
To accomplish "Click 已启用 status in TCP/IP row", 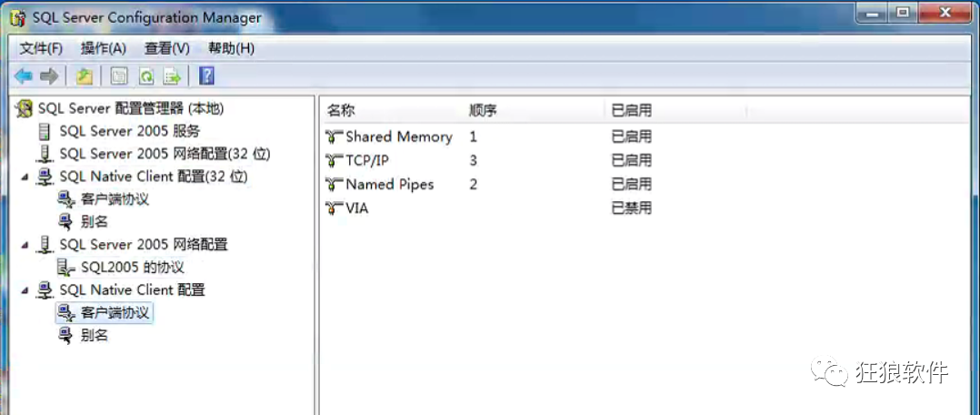I will tap(631, 161).
